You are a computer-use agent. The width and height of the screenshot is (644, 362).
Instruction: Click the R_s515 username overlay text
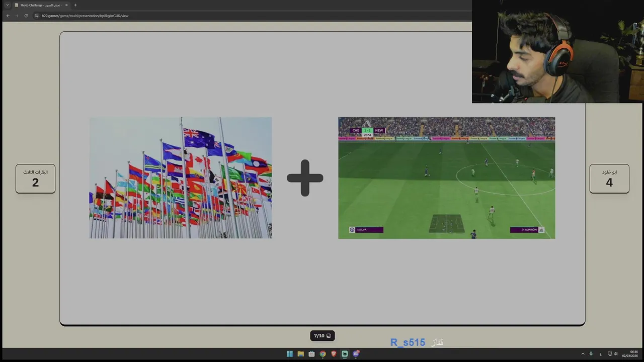(x=408, y=342)
